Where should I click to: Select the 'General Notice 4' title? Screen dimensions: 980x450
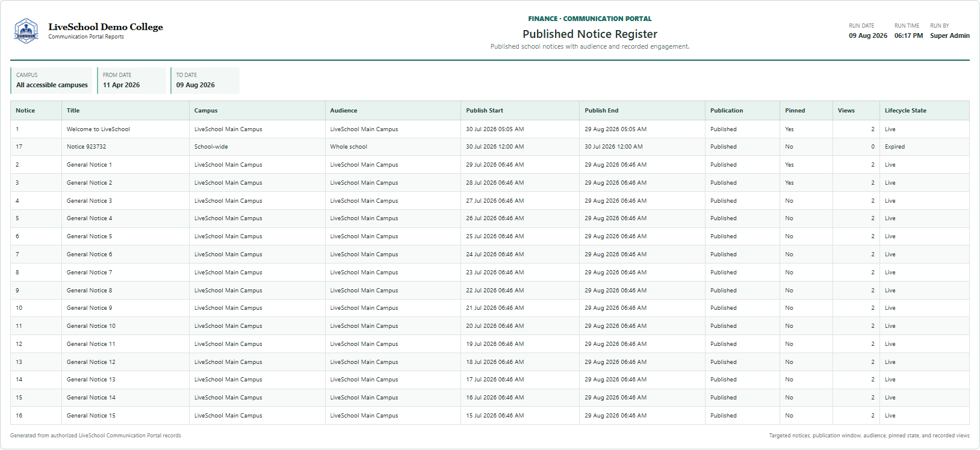pyautogui.click(x=89, y=218)
